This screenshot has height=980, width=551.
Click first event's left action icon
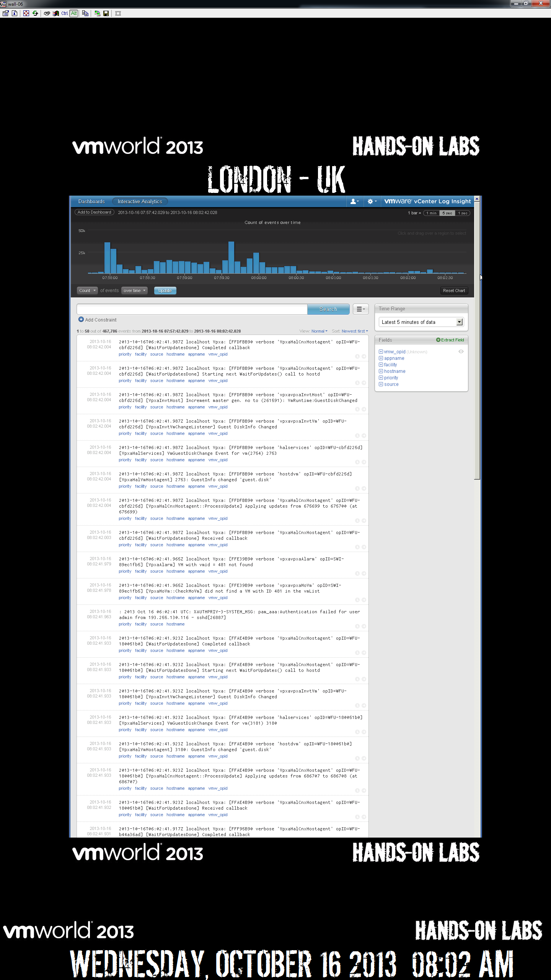coord(357,356)
